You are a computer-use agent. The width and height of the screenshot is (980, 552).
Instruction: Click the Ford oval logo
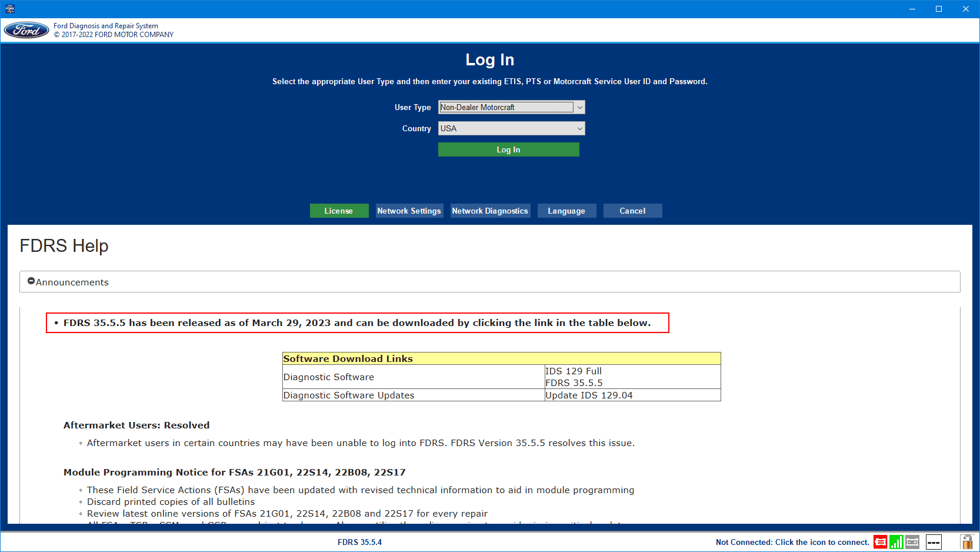(26, 31)
